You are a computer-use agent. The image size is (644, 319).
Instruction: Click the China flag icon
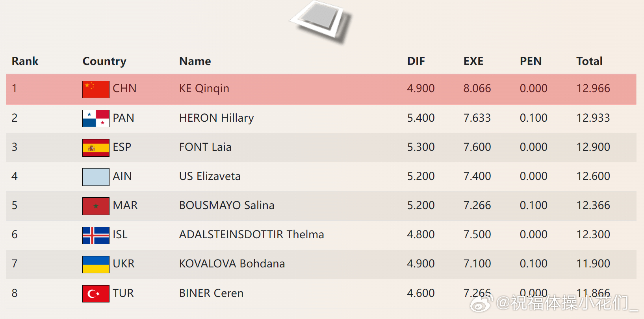[x=96, y=89]
